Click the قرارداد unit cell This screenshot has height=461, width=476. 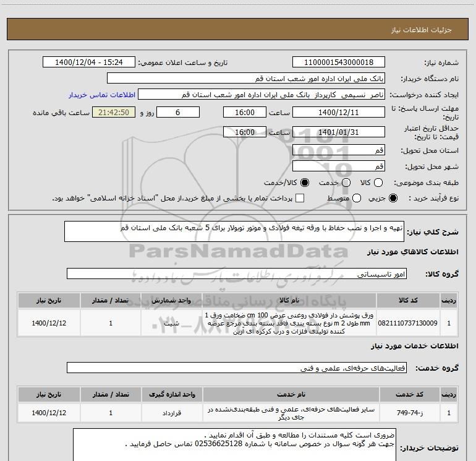pos(172,413)
